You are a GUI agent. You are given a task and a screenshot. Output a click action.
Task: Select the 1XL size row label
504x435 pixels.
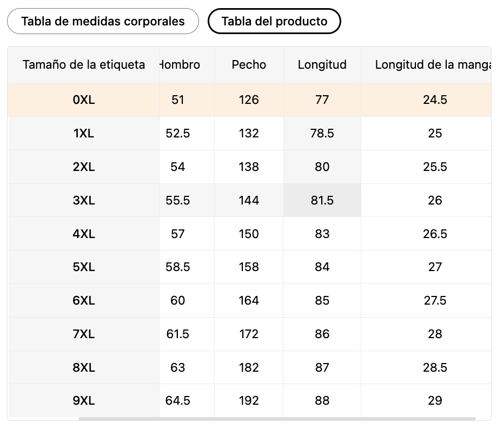click(x=84, y=133)
